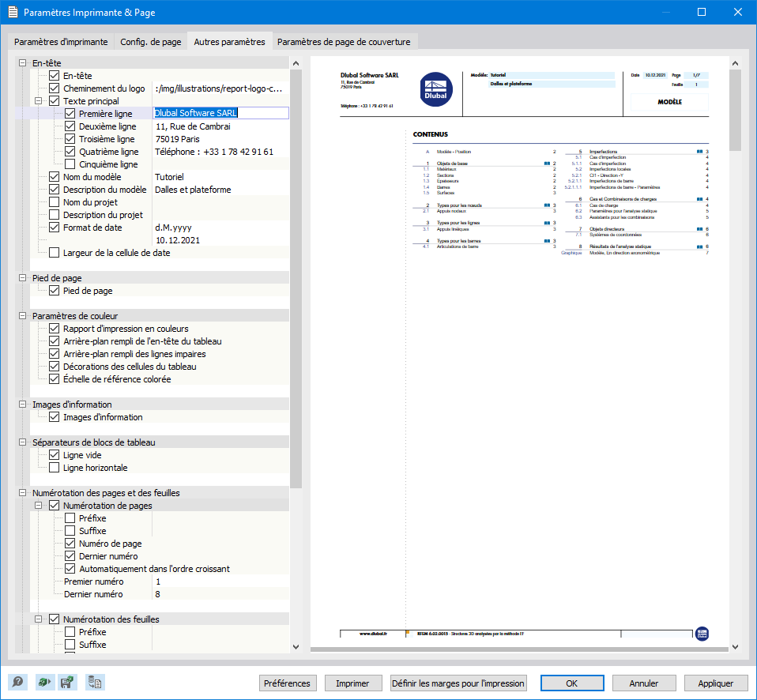This screenshot has width=757, height=700.
Task: Click the '75019 Paris' value cell
Action: (x=220, y=139)
